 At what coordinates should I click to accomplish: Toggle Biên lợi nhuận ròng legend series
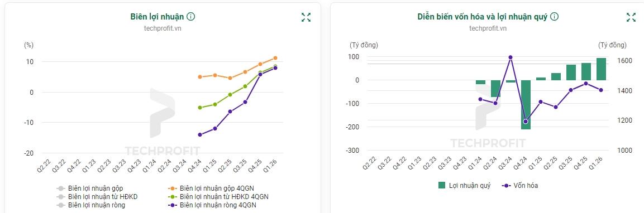90,205
